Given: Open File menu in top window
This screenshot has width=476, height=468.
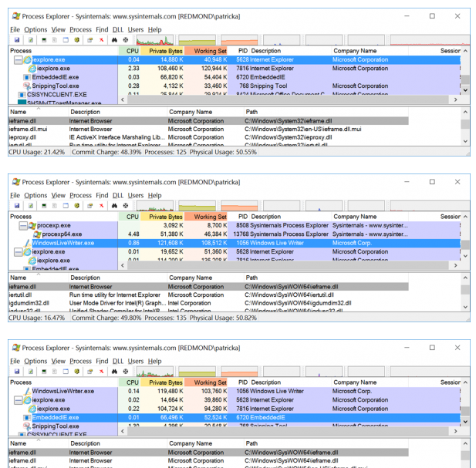Looking at the screenshot, I should click(x=15, y=30).
